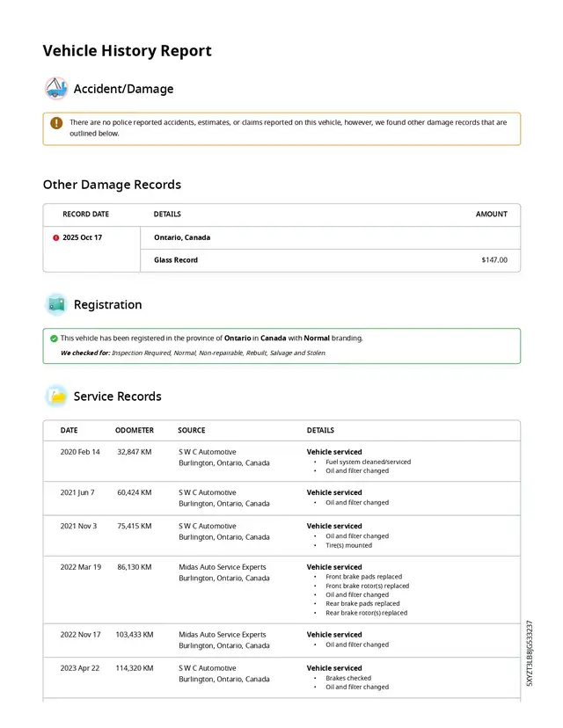
Task: Click the SOURCE column header
Action: pos(191,431)
